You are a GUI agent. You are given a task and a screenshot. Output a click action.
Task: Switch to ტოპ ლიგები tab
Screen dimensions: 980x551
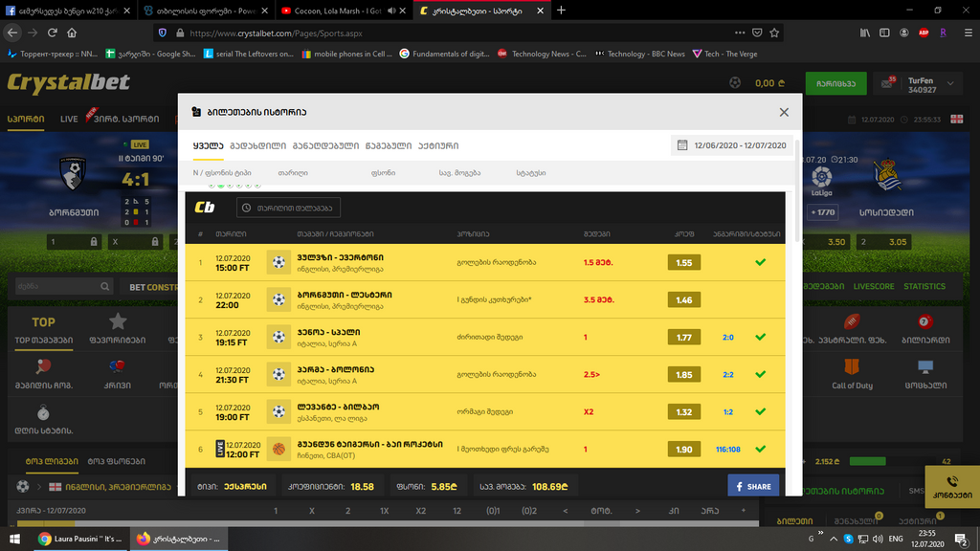click(x=52, y=461)
